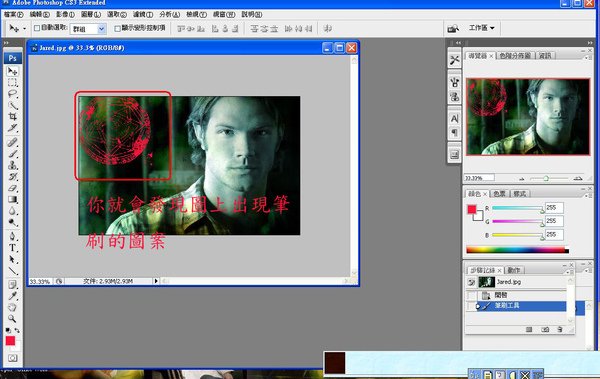Enable the 顯示變形控制項 checkbox
Screen dimensions: 600x379
117,28
